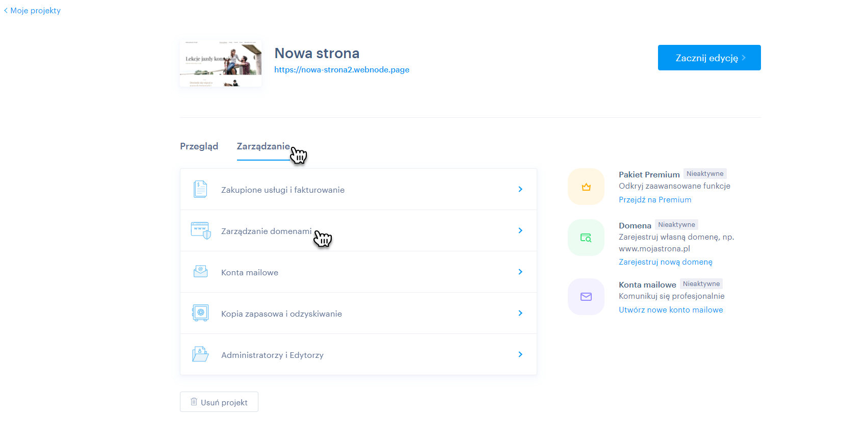Click the Nowa strona project title
Screen dimensions: 868x441
tap(317, 53)
